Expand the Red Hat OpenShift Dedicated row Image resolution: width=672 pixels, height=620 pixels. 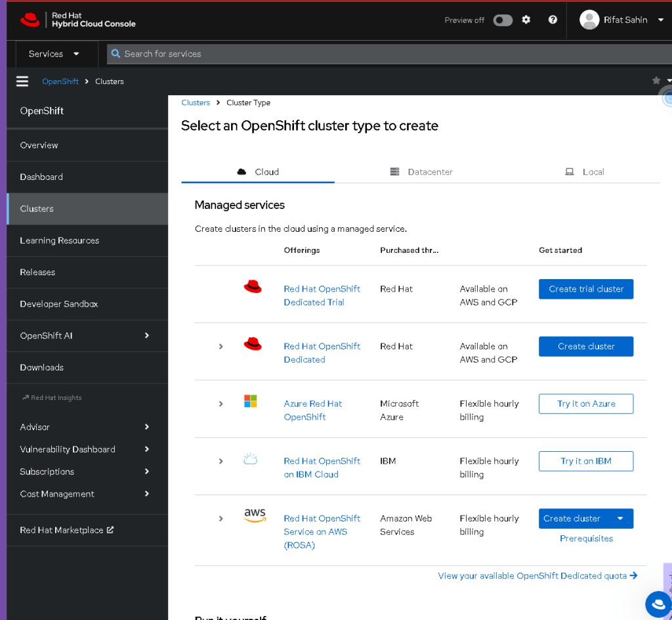[x=220, y=346]
